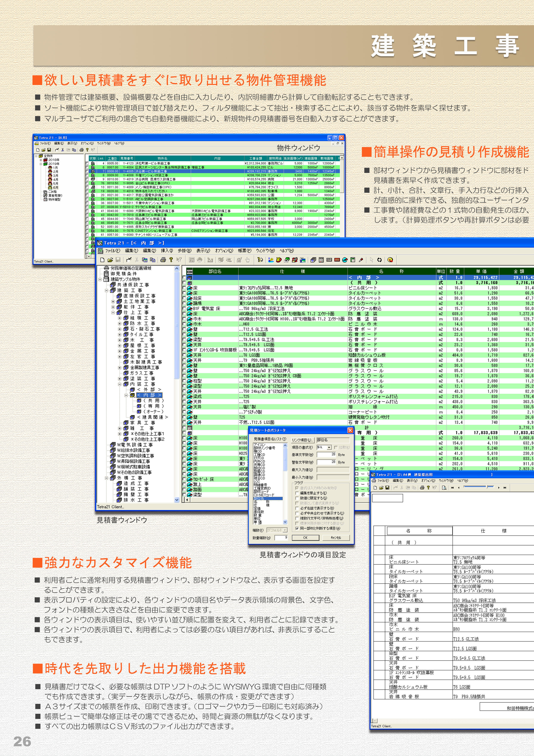Click the Save floppy icon in report window

387,488
